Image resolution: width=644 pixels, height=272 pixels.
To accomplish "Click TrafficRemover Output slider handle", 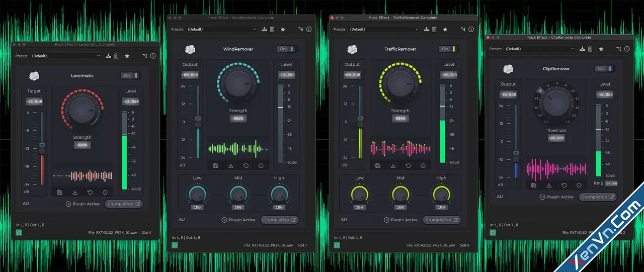I will 360,122.
